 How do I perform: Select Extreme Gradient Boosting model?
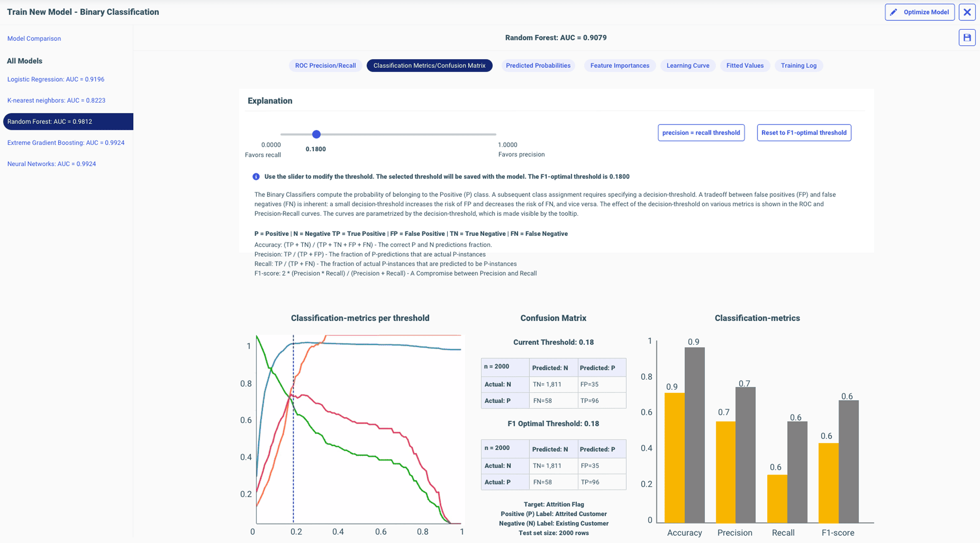click(x=66, y=143)
